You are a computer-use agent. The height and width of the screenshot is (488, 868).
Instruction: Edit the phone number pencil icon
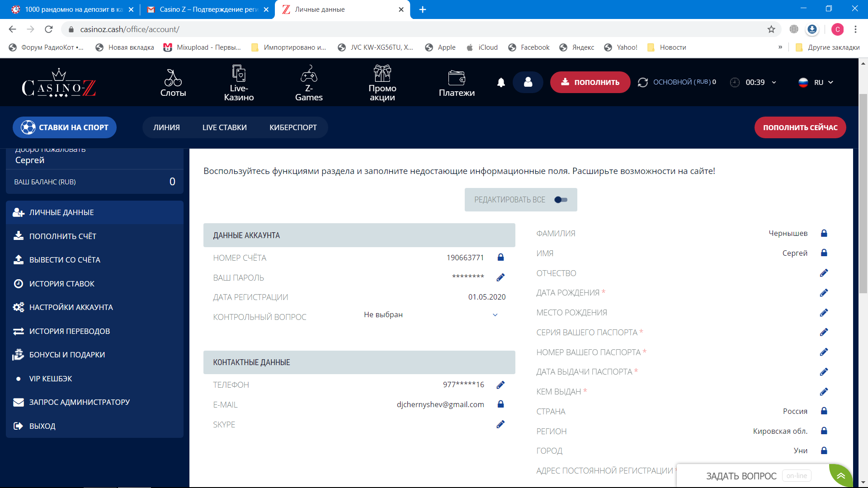pyautogui.click(x=500, y=385)
